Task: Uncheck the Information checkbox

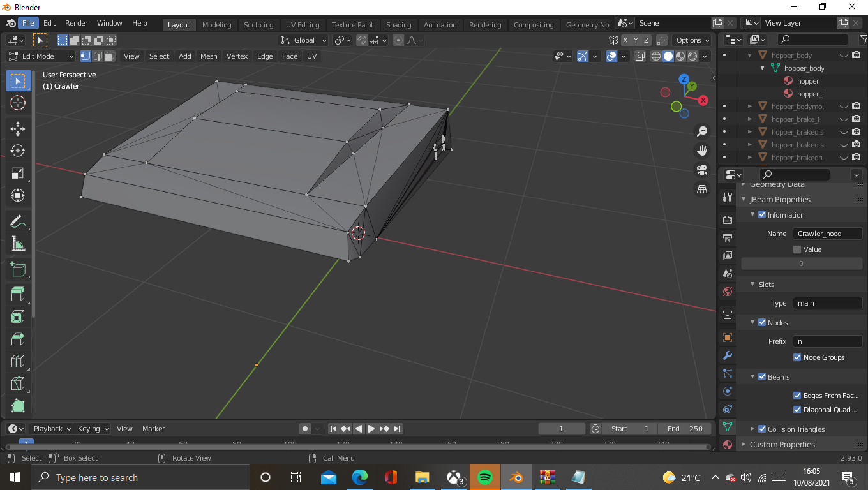Action: (x=762, y=215)
